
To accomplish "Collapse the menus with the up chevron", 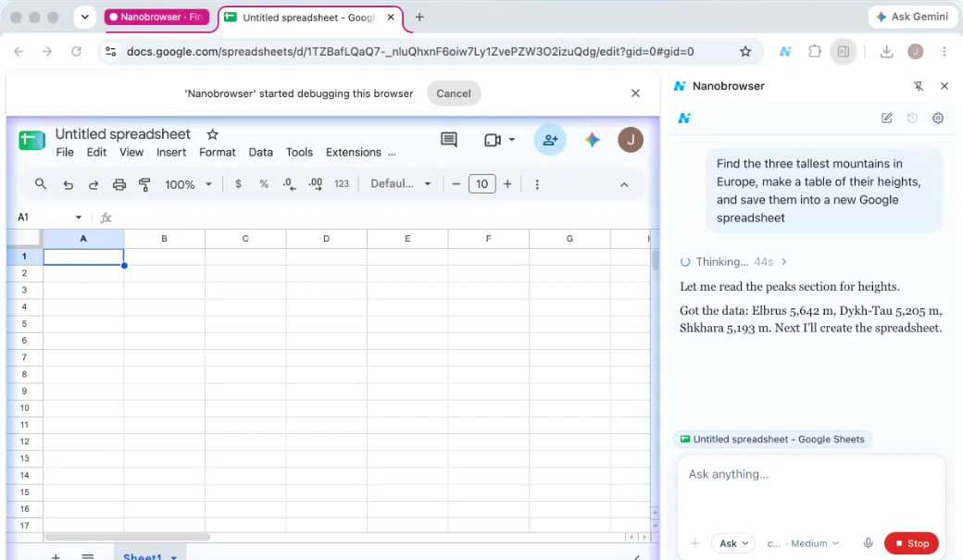I will (x=624, y=184).
